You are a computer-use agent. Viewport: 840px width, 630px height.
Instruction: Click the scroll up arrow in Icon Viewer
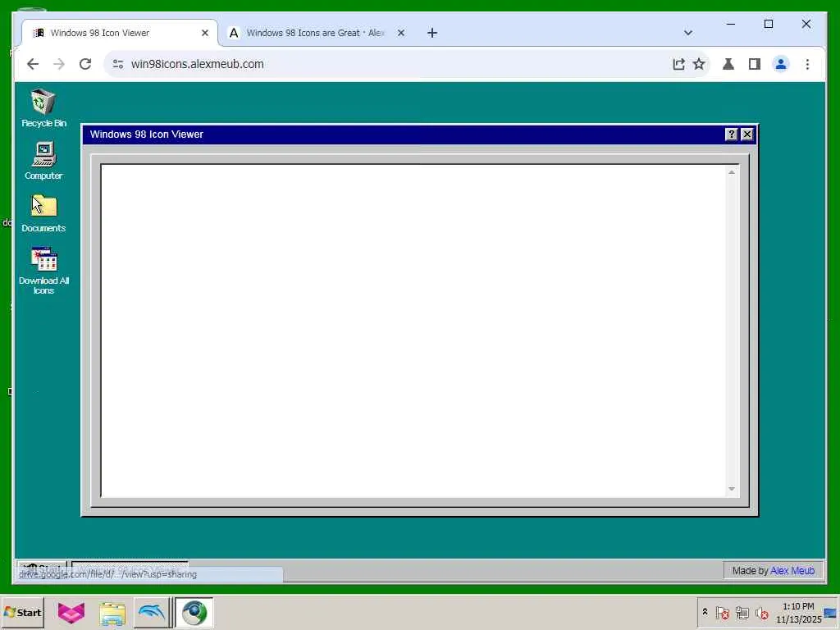click(731, 172)
